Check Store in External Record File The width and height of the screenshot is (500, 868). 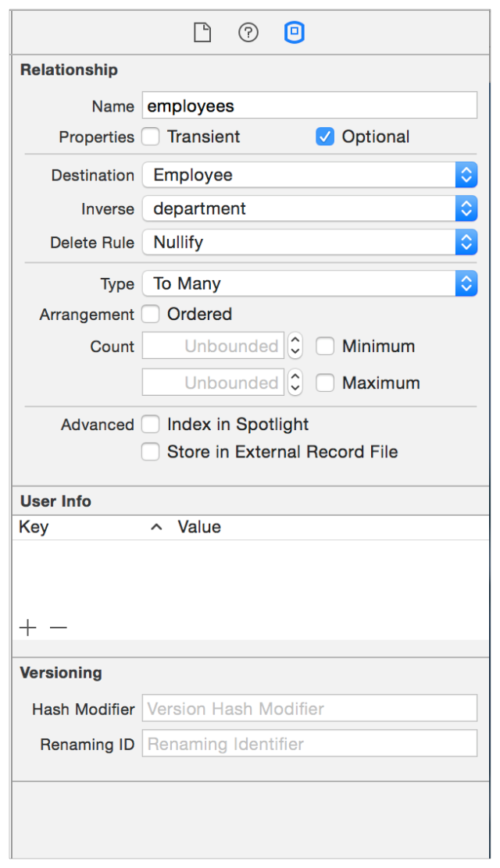(x=151, y=452)
